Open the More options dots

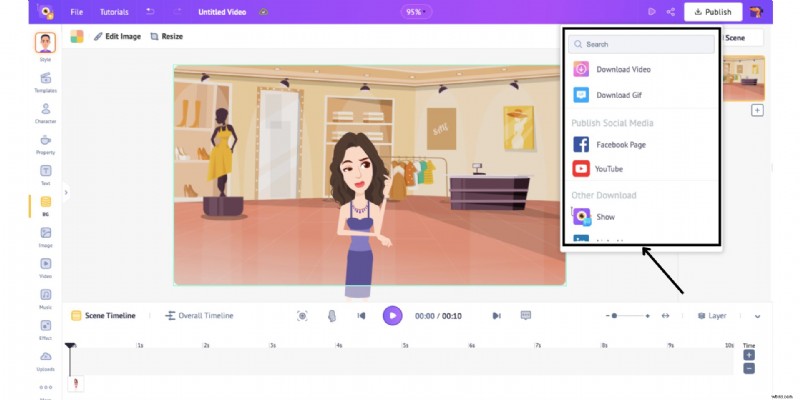(45, 387)
